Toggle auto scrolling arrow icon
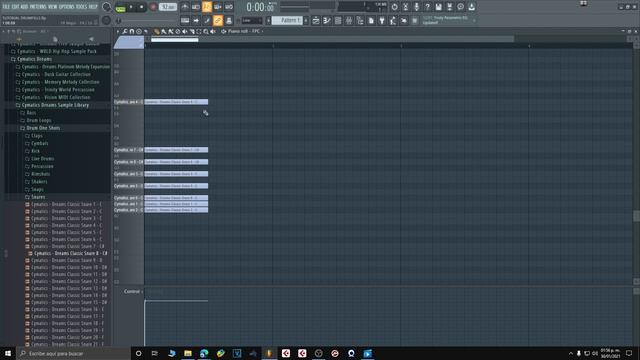Viewport: 640px width, 360px height. [196, 20]
